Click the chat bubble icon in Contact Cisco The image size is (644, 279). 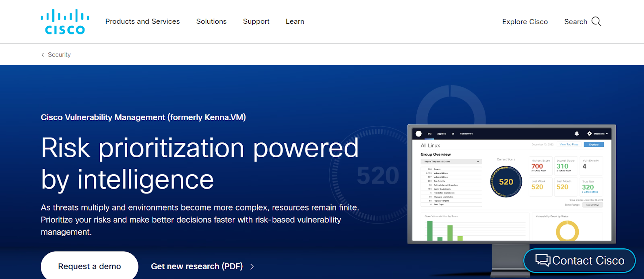click(x=543, y=260)
